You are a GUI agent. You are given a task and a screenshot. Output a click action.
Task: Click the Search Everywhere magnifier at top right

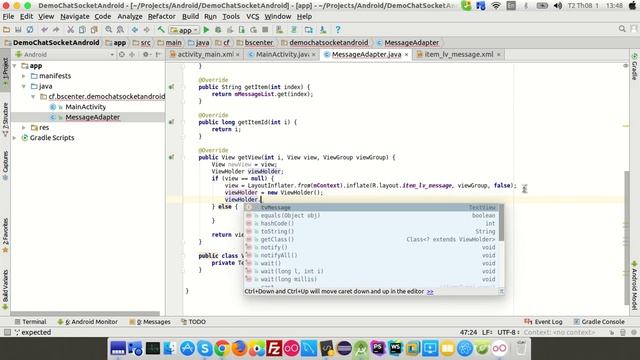tap(622, 29)
